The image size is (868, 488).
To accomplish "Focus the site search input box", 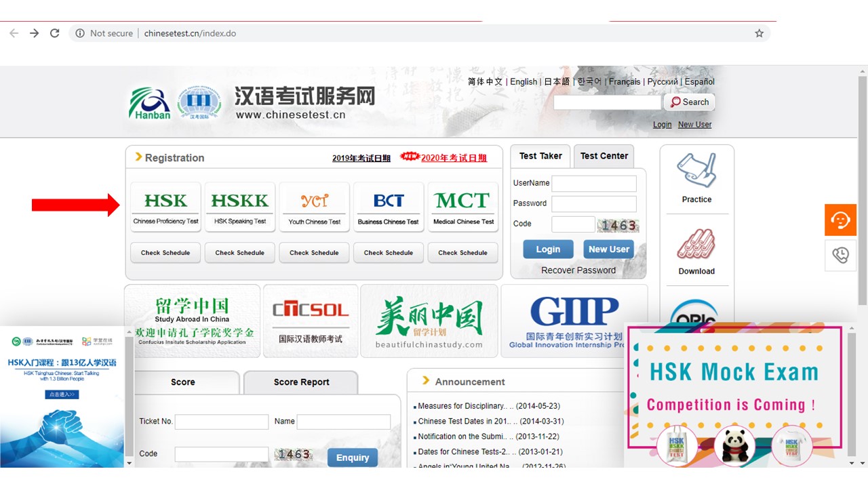I will pyautogui.click(x=607, y=102).
